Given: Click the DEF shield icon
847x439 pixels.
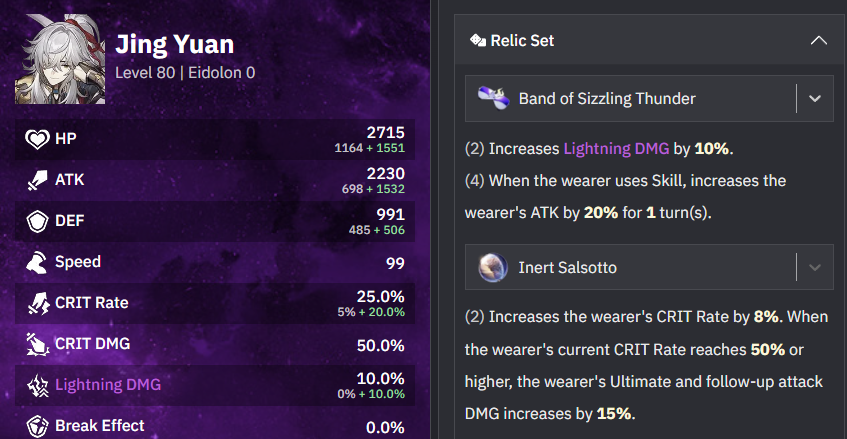Looking at the screenshot, I should (x=37, y=221).
